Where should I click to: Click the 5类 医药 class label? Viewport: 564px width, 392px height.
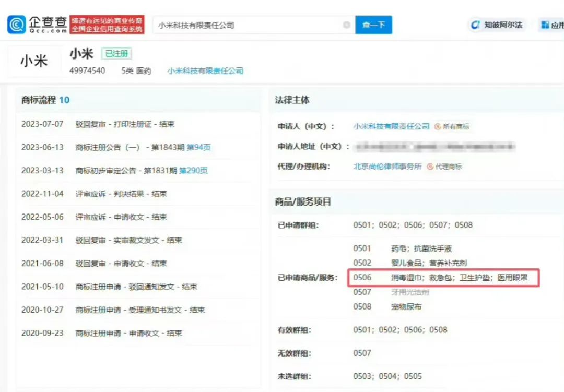[136, 70]
